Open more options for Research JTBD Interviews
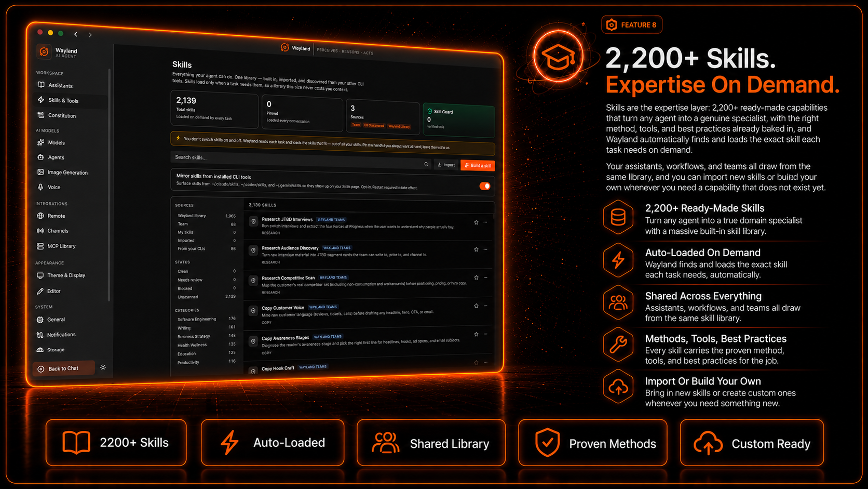The width and height of the screenshot is (868, 489). coord(485,222)
